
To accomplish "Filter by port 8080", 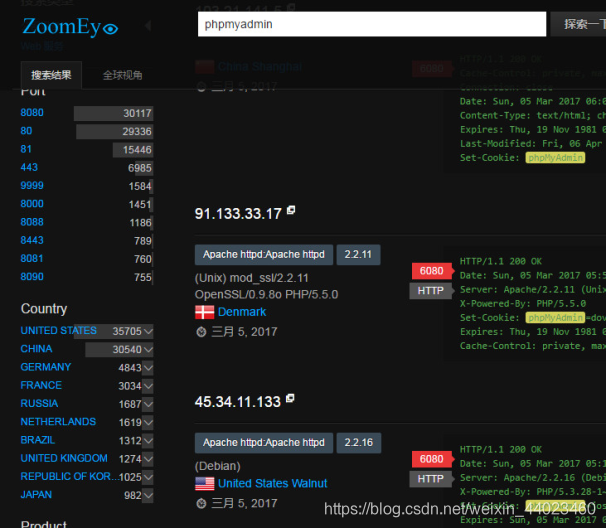I will coord(32,112).
